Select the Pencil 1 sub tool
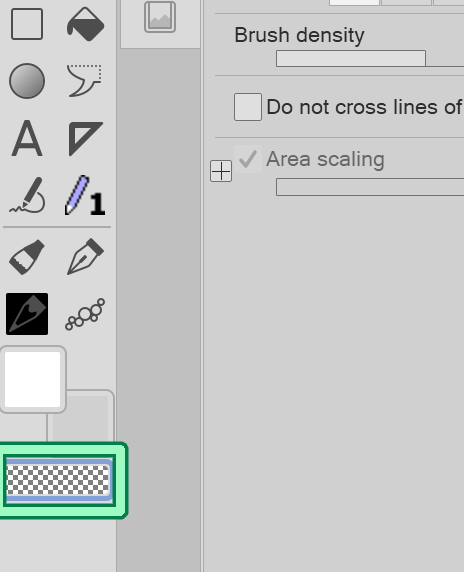Screen dimensions: 464x572 coord(85,196)
